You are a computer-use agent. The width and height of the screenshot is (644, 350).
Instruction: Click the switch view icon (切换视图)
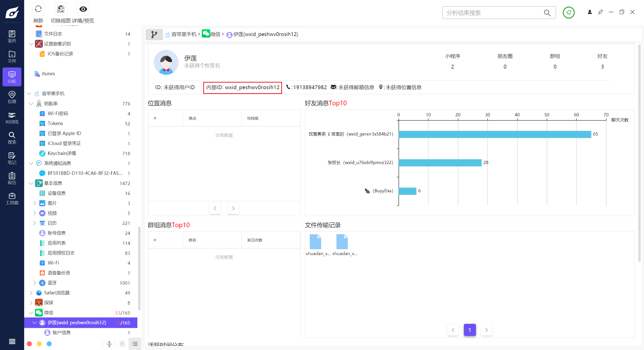[x=61, y=9]
